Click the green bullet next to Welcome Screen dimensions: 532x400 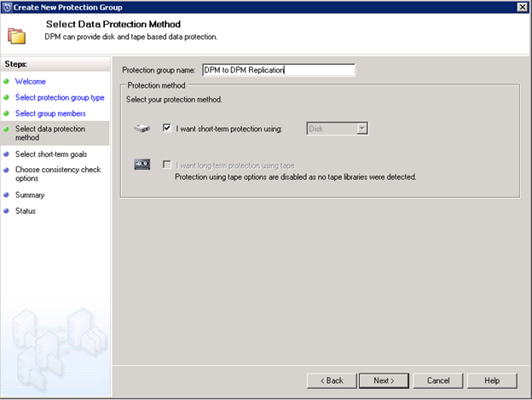pyautogui.click(x=6, y=82)
